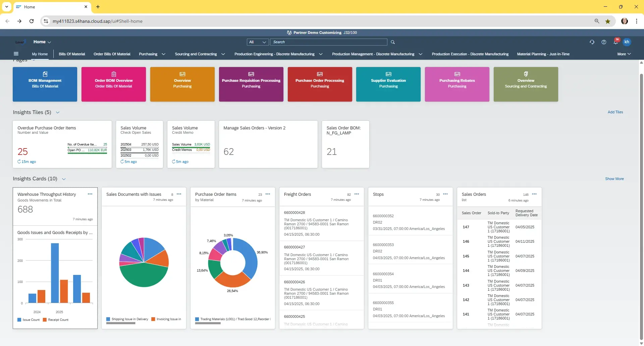Open Order BOM Overview tile
The width and height of the screenshot is (644, 346).
point(114,84)
